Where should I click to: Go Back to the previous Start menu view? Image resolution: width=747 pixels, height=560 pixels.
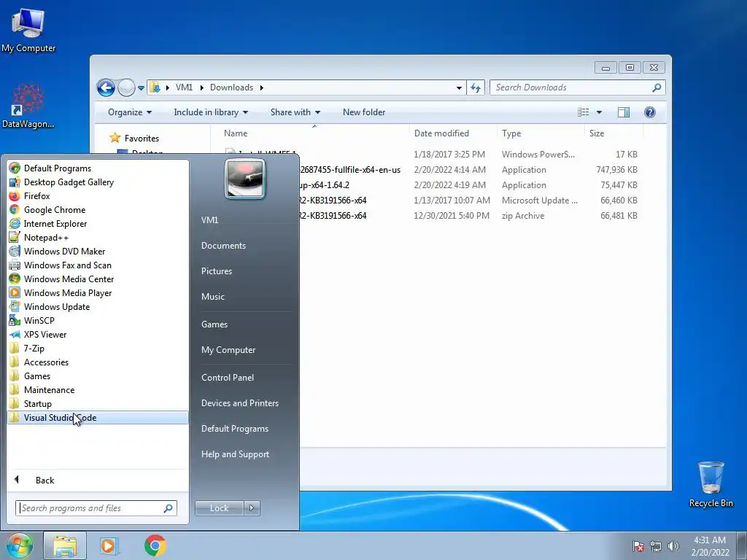click(x=44, y=480)
